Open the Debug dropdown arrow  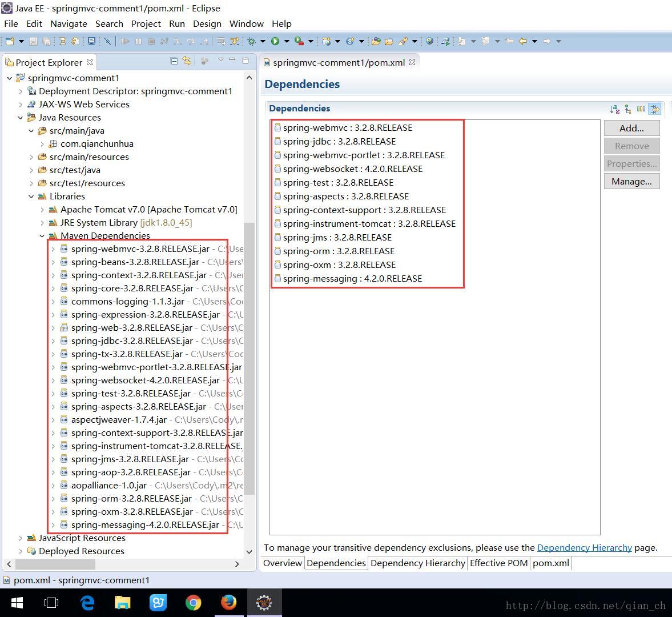(263, 41)
